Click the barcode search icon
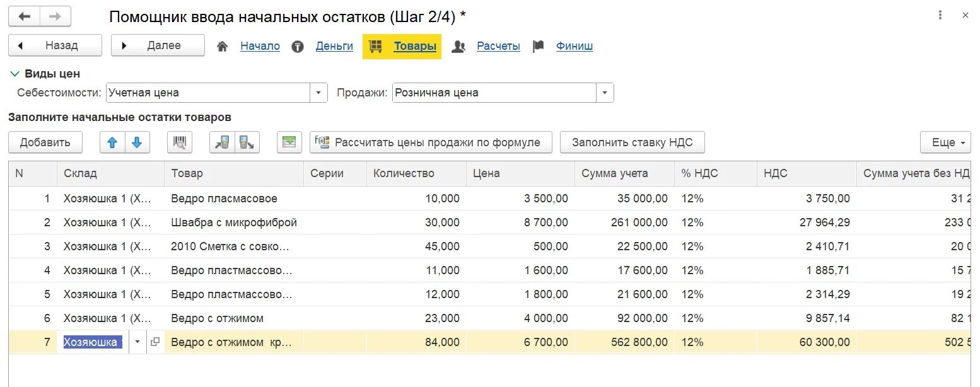The image size is (980, 387). click(179, 142)
